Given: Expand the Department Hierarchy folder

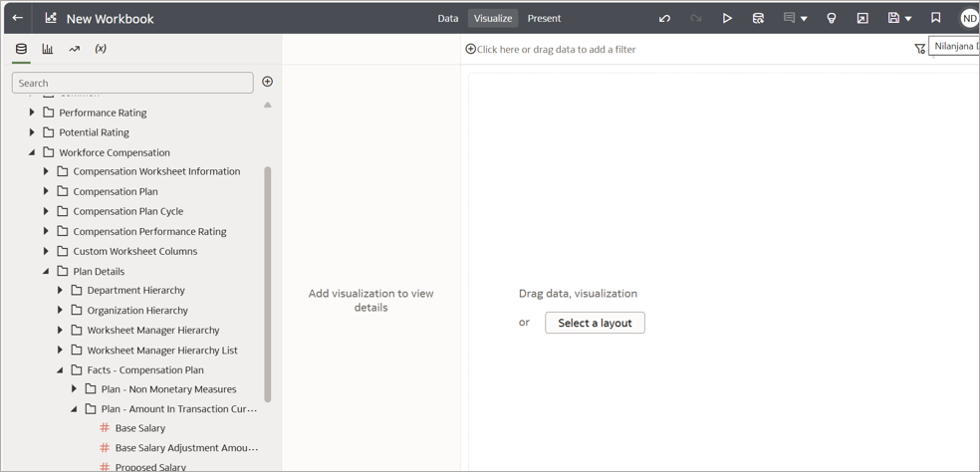Looking at the screenshot, I should click(x=60, y=291).
